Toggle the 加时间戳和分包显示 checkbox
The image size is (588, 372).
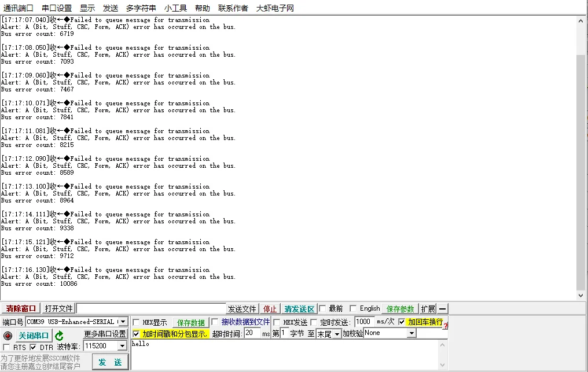pyautogui.click(x=136, y=334)
